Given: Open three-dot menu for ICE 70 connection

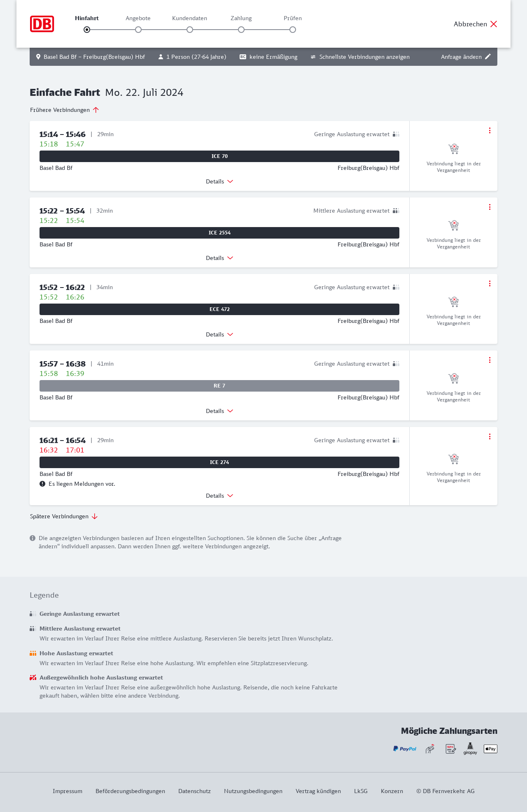Looking at the screenshot, I should pyautogui.click(x=490, y=130).
